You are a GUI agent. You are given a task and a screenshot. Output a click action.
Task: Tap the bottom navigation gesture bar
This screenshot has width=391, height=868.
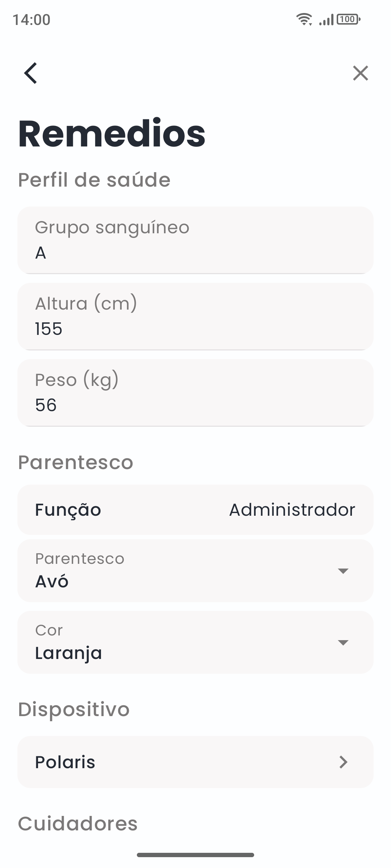(195, 855)
